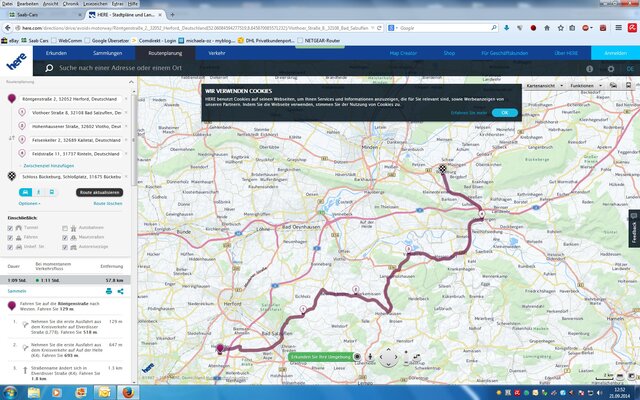Click the Route löschen link

(x=108, y=203)
